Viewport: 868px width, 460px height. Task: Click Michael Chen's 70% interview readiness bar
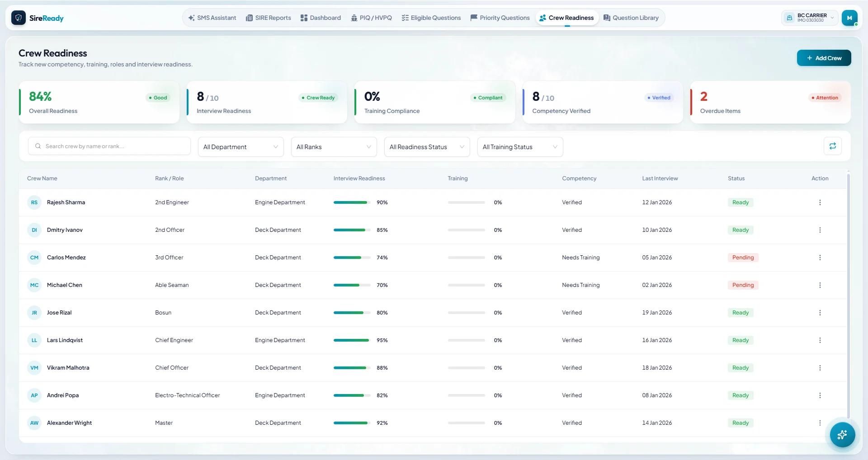coord(352,285)
